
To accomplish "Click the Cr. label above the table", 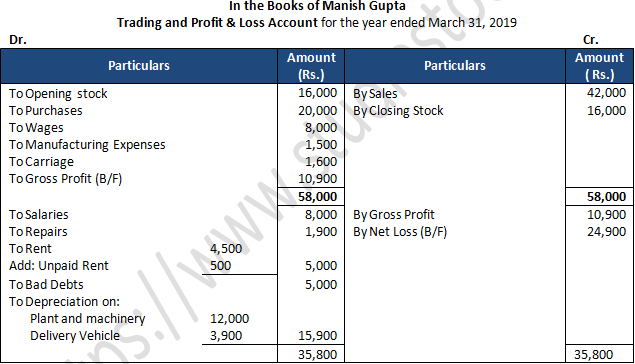I will coord(590,40).
